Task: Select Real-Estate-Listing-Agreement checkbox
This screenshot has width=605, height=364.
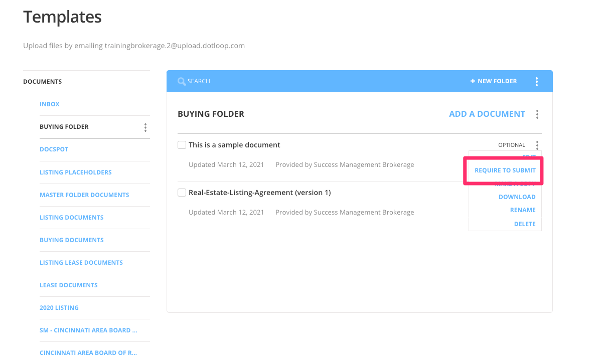Action: click(x=182, y=192)
